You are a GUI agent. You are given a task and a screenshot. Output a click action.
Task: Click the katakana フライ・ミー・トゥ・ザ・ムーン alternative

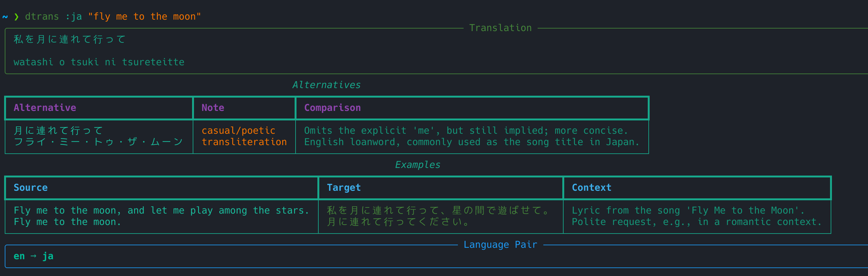tap(98, 142)
